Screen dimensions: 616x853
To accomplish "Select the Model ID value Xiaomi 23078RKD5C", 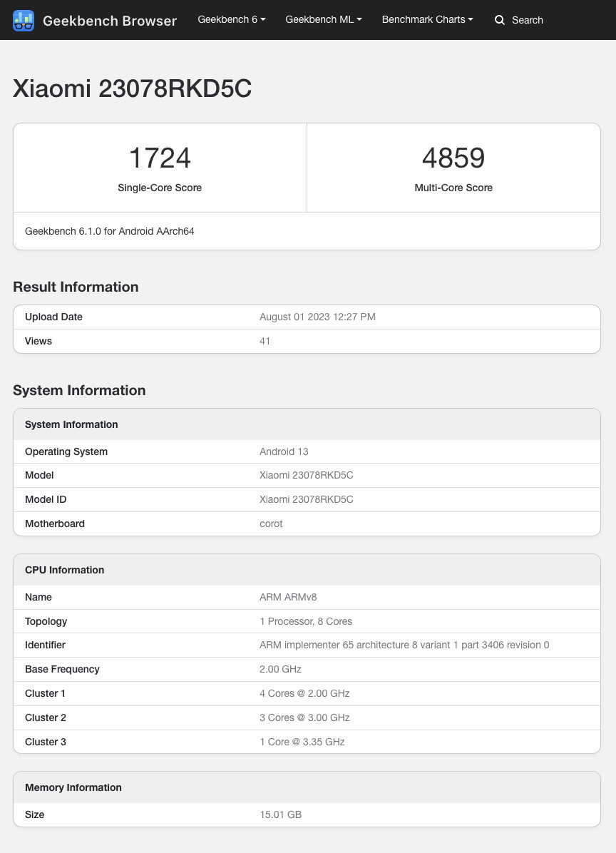I will click(x=307, y=499).
